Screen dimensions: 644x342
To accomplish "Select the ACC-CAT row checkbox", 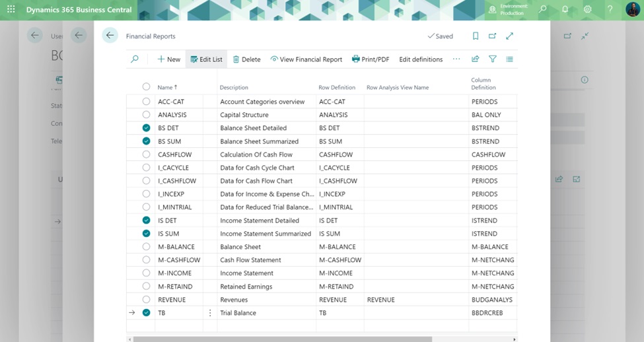I will click(146, 102).
